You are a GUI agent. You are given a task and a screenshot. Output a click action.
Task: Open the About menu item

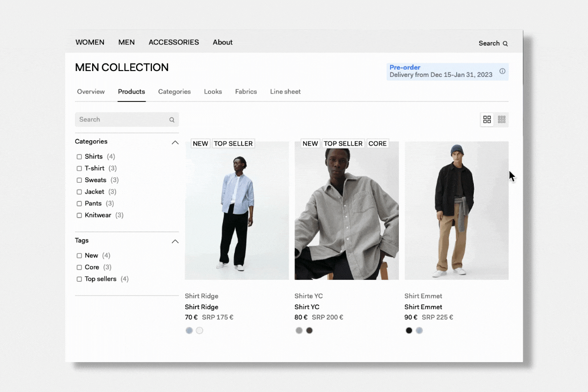pos(222,42)
